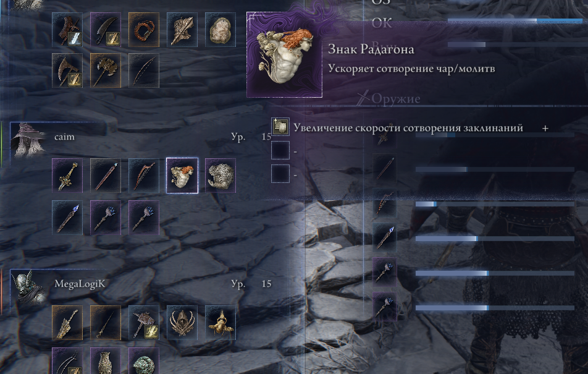Select MegaLogiK's axe with lightning badge
Image resolution: width=588 pixels, height=374 pixels.
[144, 323]
